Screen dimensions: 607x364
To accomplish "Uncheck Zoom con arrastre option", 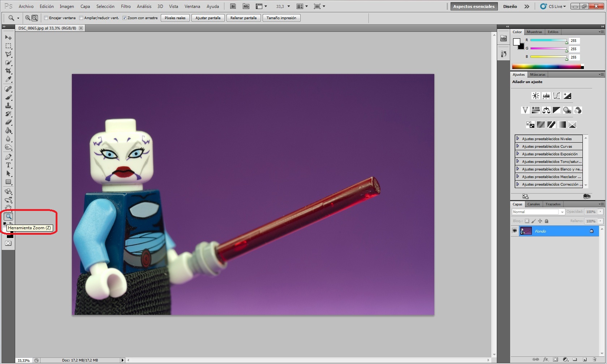I will pyautogui.click(x=124, y=18).
